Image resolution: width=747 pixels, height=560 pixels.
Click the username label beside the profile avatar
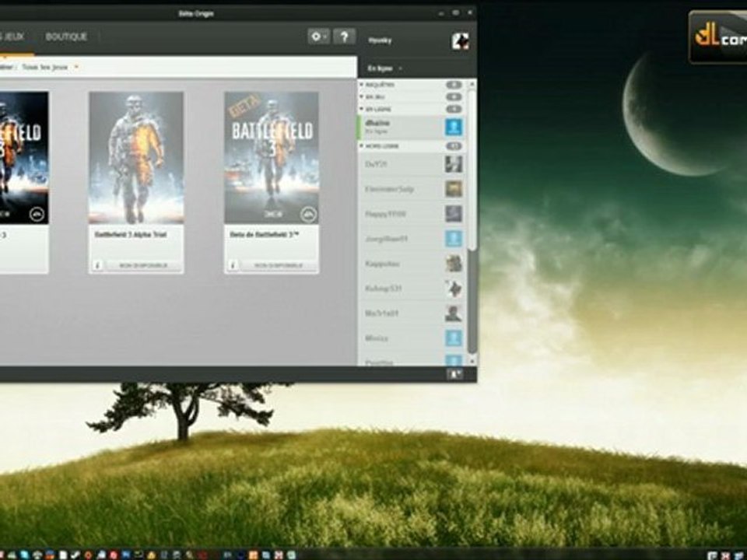380,41
